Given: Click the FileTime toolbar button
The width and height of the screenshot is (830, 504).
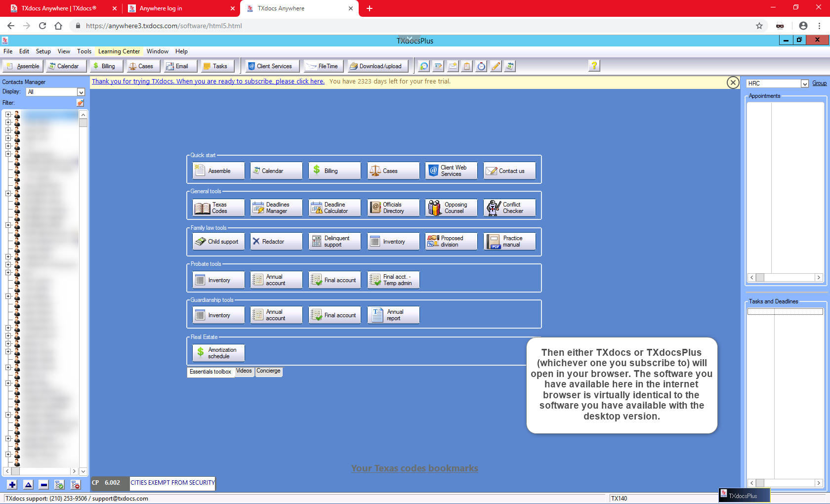Looking at the screenshot, I should coord(324,66).
